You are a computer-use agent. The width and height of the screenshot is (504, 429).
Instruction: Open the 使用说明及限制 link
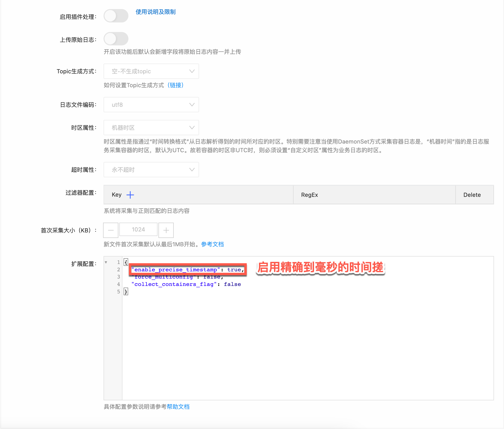point(156,12)
